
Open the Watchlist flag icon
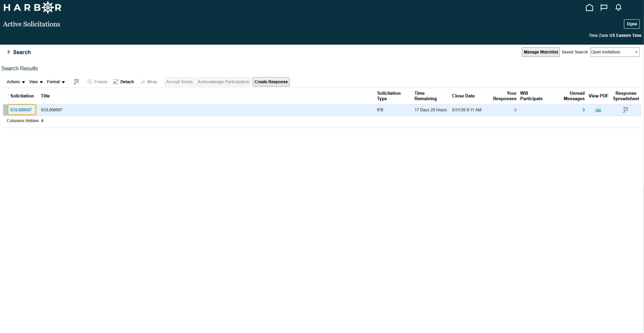604,7
